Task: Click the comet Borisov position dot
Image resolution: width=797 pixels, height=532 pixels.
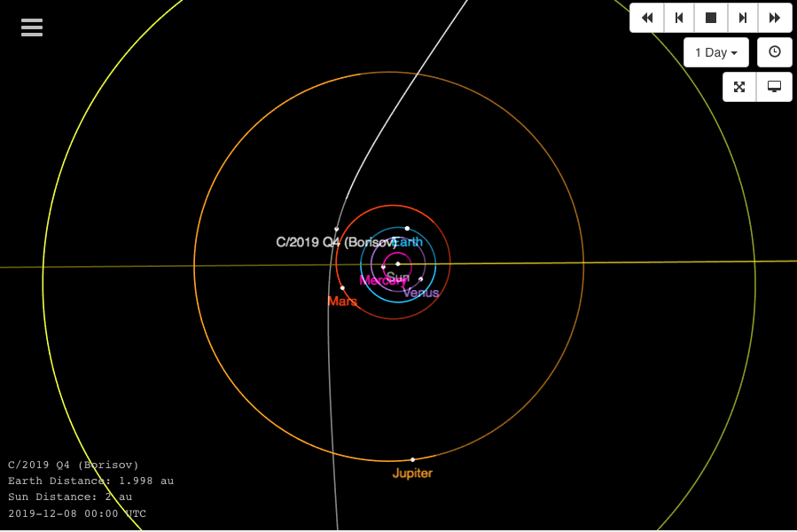Action: 337,230
